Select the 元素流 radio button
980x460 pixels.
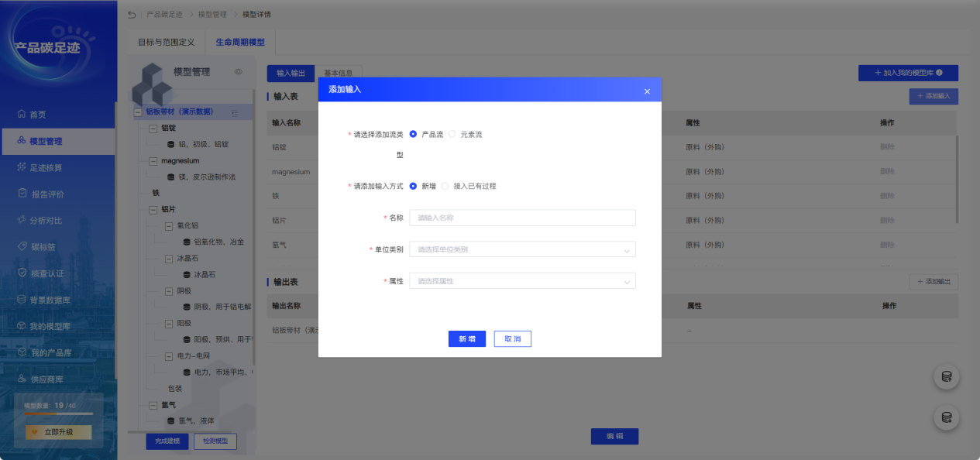point(452,134)
